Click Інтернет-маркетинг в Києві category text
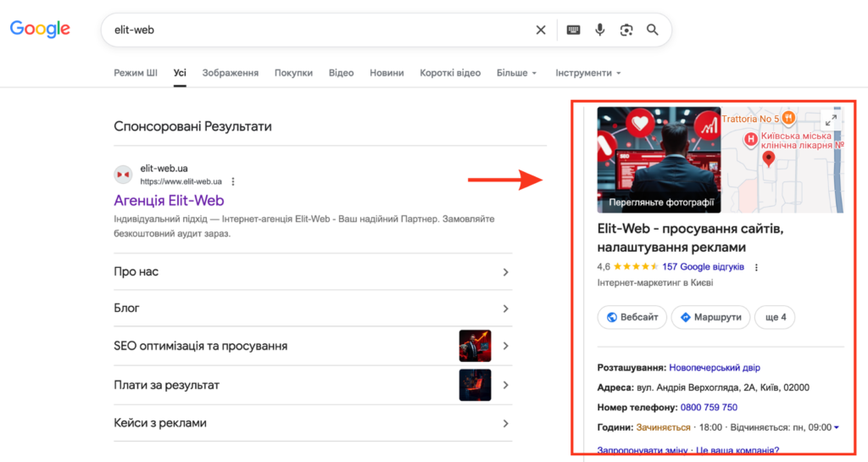Screen dimensions: 868x462 [x=655, y=283]
